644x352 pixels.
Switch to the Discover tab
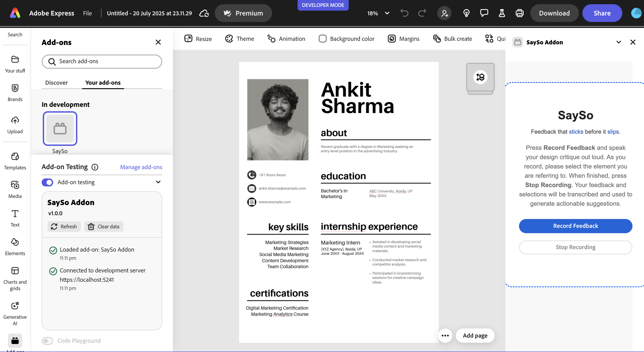point(56,82)
